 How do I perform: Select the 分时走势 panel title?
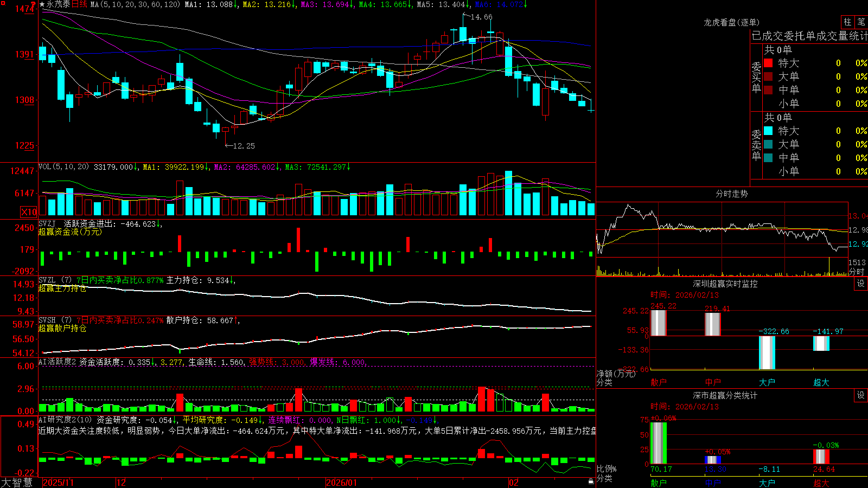tap(732, 194)
